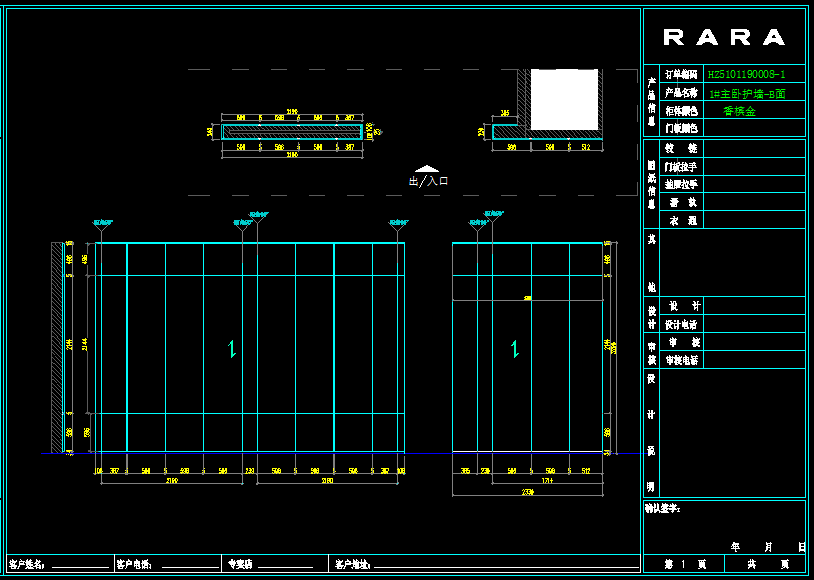Select the long horizontal plan-view panel outline

click(292, 131)
